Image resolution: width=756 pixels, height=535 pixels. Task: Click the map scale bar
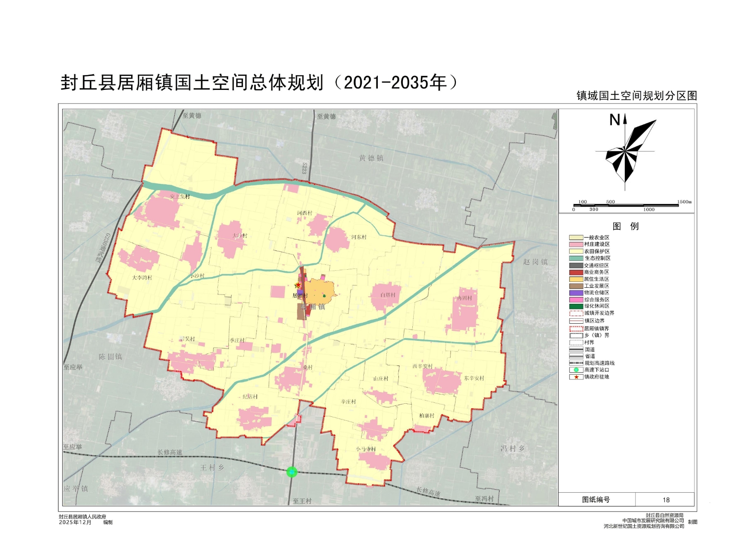(626, 205)
